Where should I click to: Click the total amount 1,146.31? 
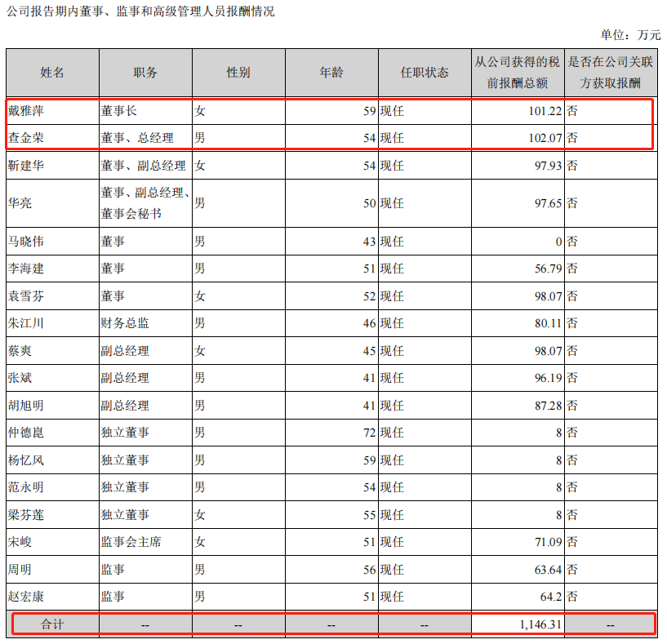[540, 624]
